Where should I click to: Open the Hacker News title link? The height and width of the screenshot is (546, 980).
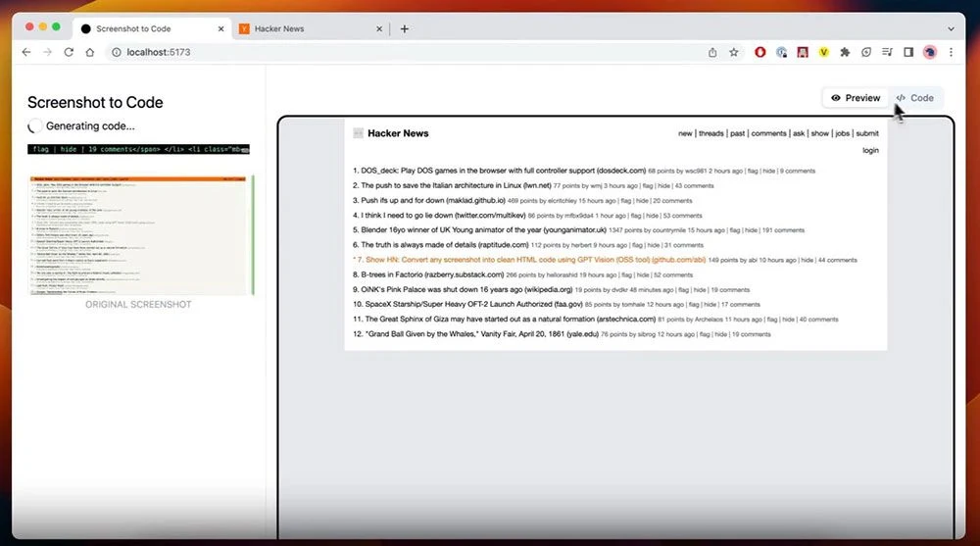coord(398,133)
